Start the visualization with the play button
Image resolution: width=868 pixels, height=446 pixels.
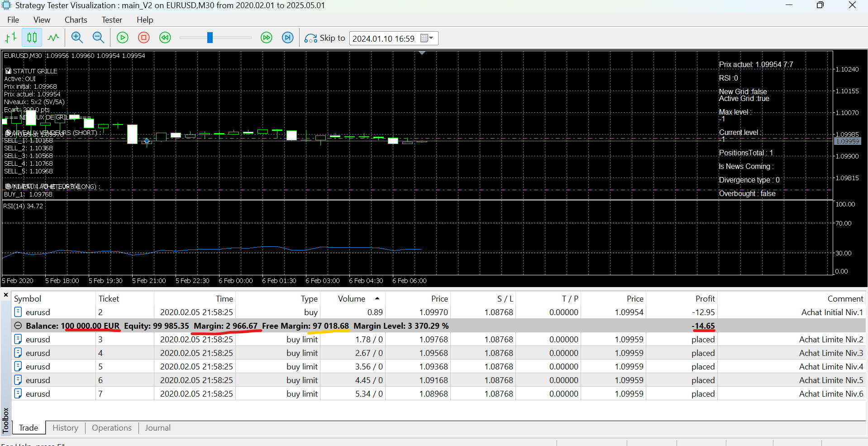point(123,38)
